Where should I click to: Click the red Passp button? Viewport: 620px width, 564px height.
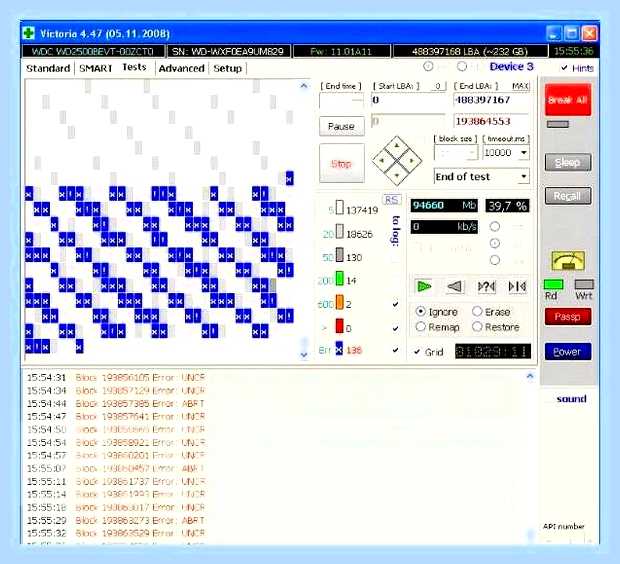click(568, 316)
